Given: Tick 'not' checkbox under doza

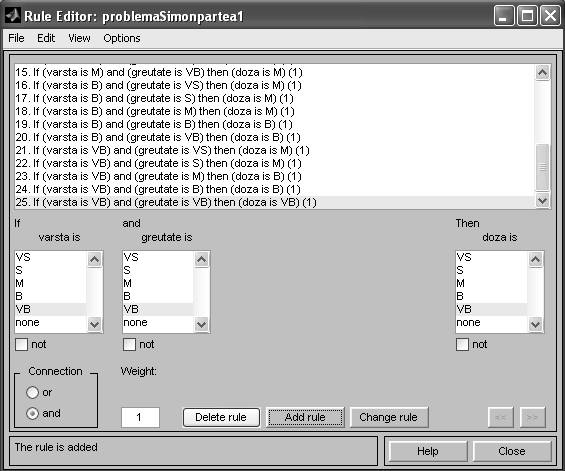Looking at the screenshot, I should click(x=462, y=344).
